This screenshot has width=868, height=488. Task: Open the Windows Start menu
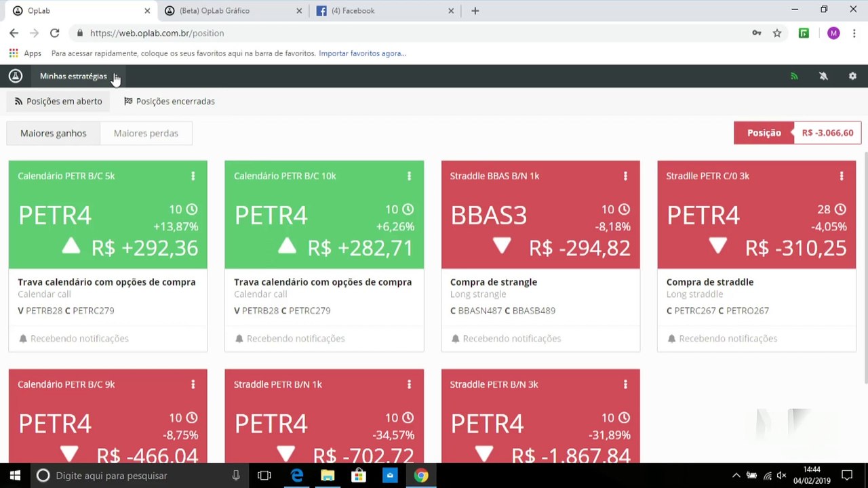tap(15, 475)
